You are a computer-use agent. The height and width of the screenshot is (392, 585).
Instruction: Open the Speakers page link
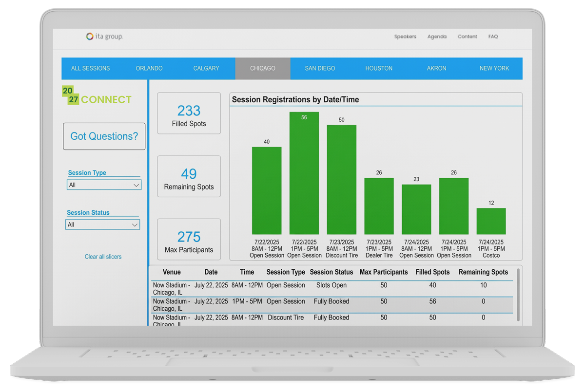pos(405,37)
